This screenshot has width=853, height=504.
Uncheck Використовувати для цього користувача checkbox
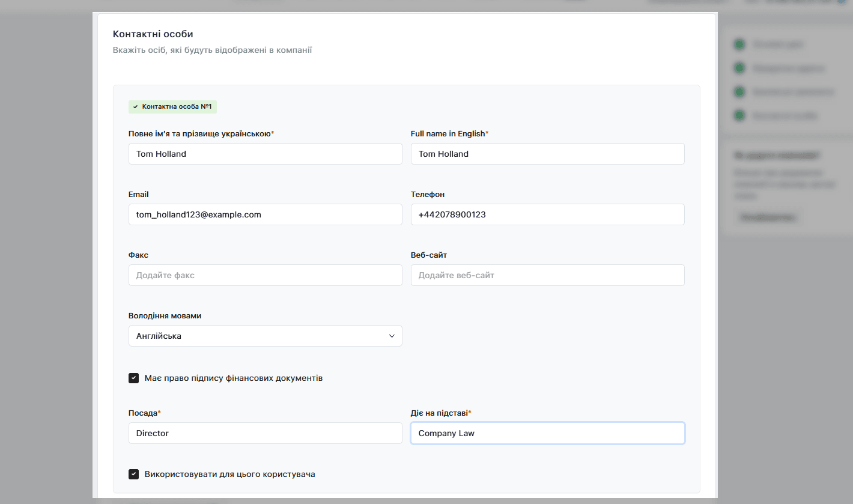[133, 475]
